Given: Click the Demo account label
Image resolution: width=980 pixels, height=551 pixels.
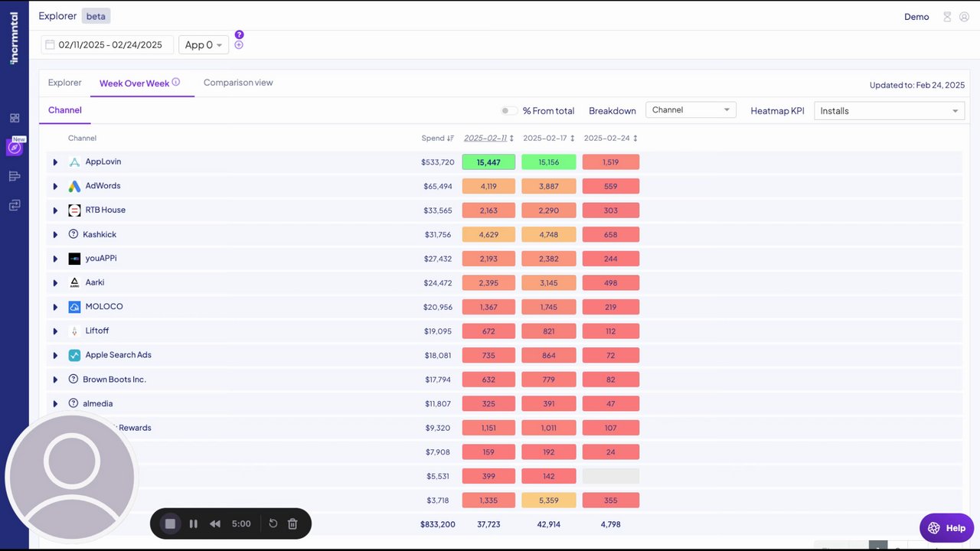Looking at the screenshot, I should [x=916, y=17].
